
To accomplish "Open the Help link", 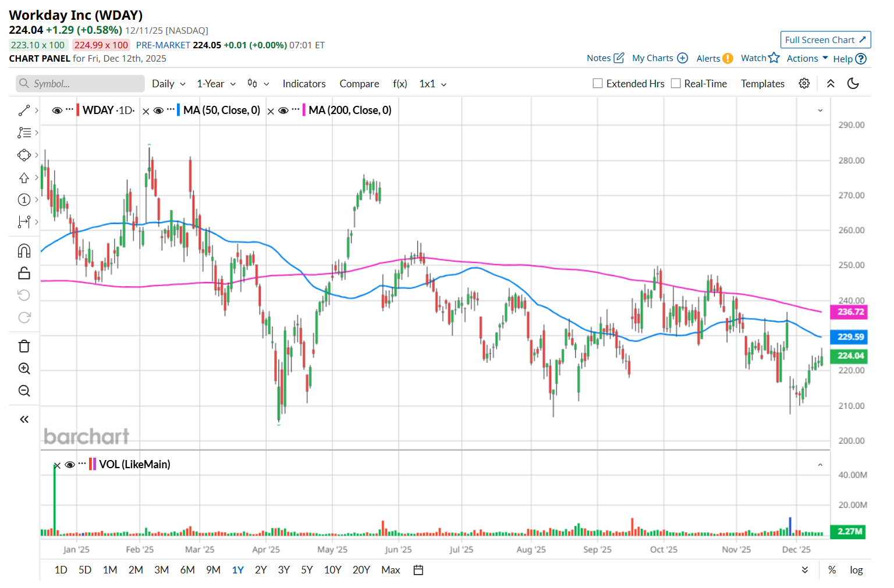I will pyautogui.click(x=850, y=59).
